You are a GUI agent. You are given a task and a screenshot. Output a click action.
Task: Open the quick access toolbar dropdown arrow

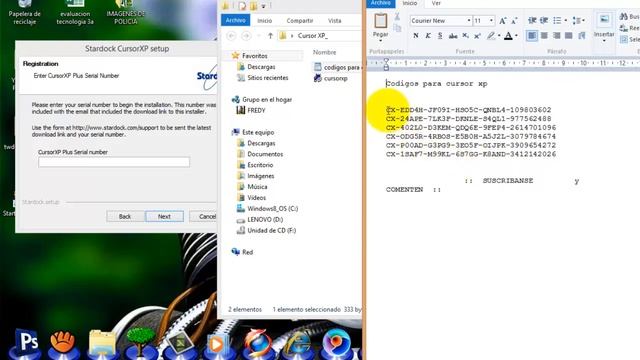264,6
